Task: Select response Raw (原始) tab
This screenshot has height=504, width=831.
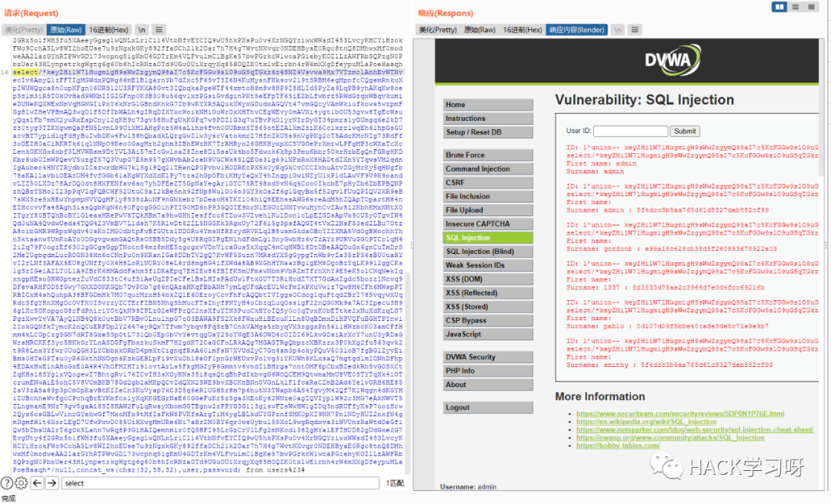Action: [479, 30]
